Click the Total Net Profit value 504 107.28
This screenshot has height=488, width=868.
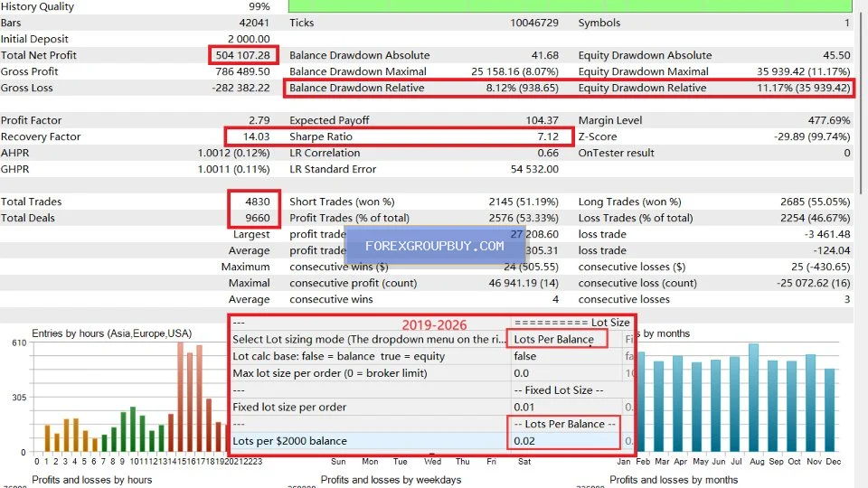click(242, 55)
